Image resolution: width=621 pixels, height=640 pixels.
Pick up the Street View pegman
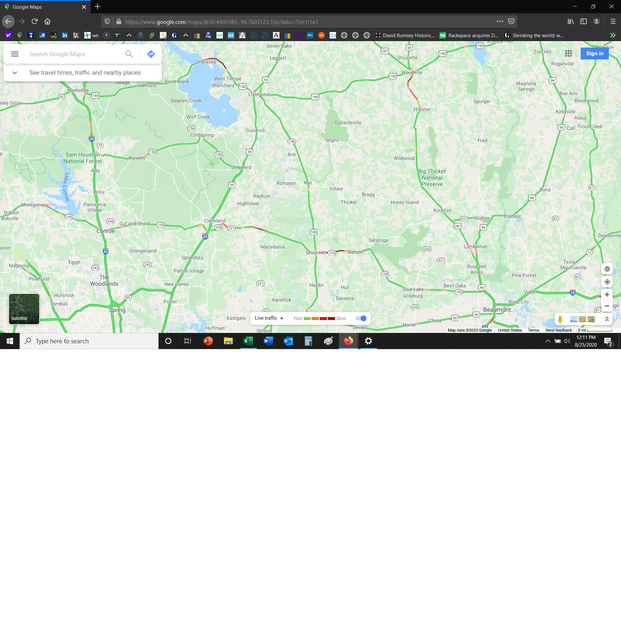pos(560,319)
